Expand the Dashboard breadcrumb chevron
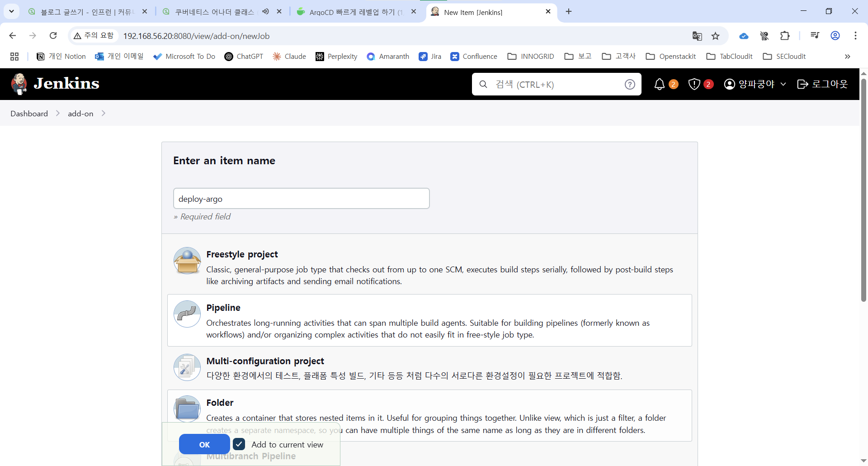The height and width of the screenshot is (466, 868). click(58, 114)
